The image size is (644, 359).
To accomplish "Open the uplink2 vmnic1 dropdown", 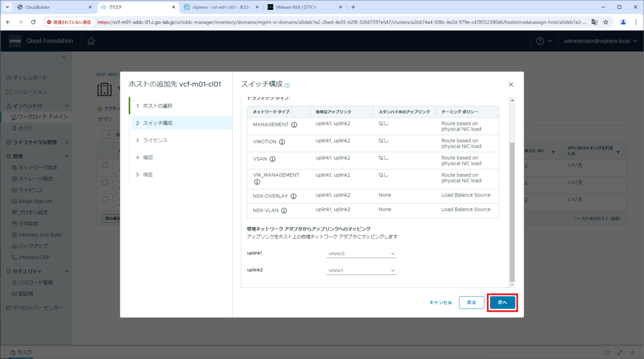I will point(361,271).
